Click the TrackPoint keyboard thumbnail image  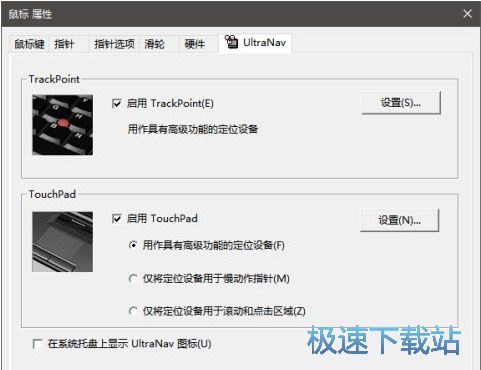[x=63, y=125]
